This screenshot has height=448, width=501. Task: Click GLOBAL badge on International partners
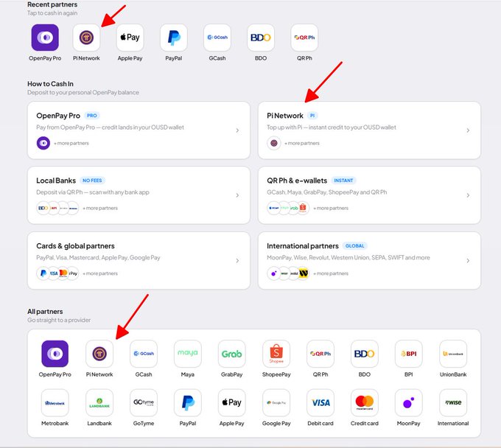[x=354, y=246]
